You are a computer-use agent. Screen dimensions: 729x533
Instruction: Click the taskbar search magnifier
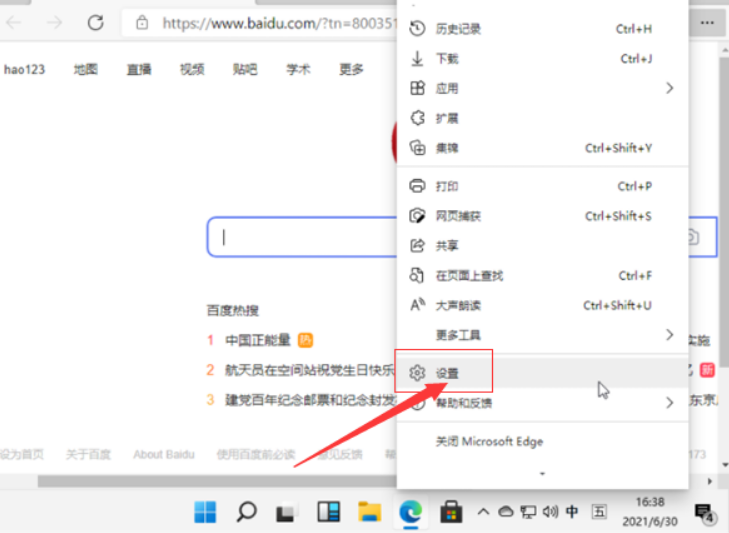[246, 512]
